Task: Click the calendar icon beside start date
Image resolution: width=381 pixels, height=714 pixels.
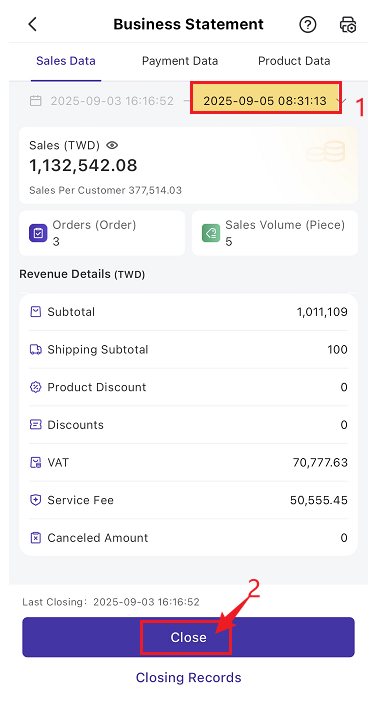Action: 36,101
